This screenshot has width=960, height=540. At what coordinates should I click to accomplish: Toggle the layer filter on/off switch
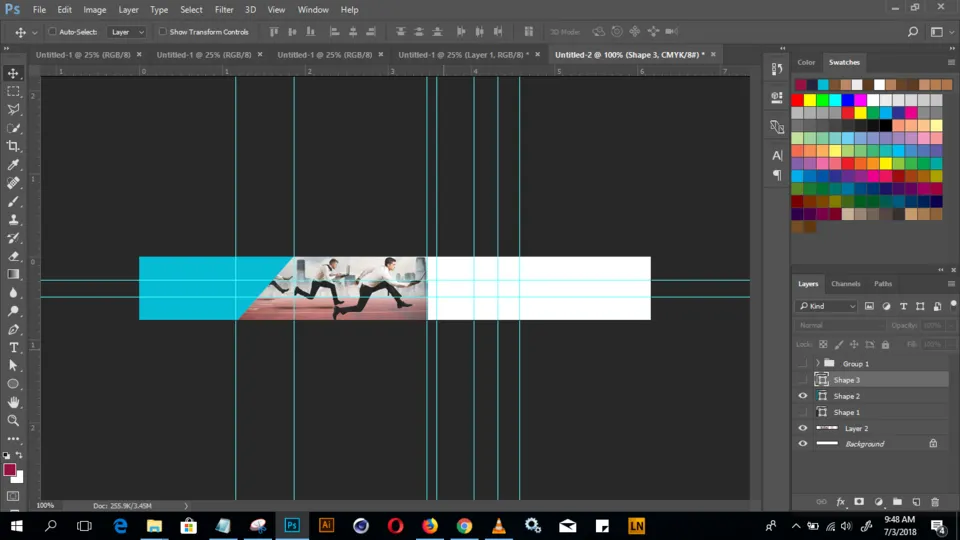953,304
